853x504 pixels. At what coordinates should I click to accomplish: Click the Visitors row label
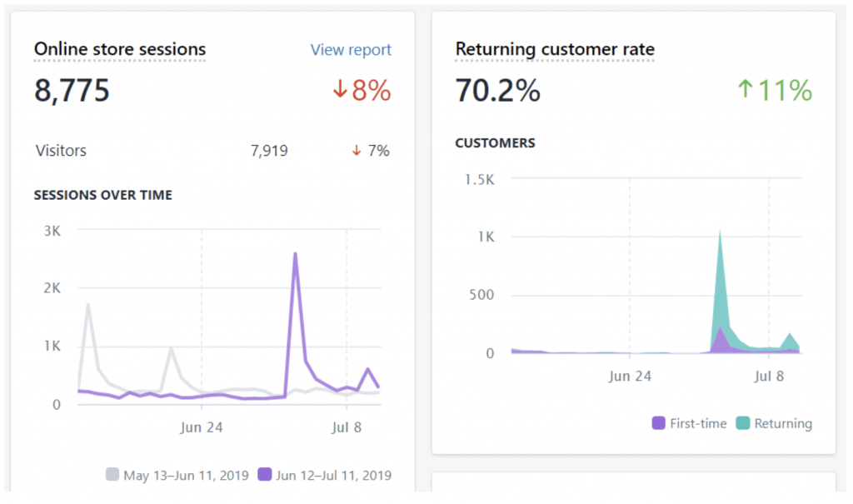(61, 151)
